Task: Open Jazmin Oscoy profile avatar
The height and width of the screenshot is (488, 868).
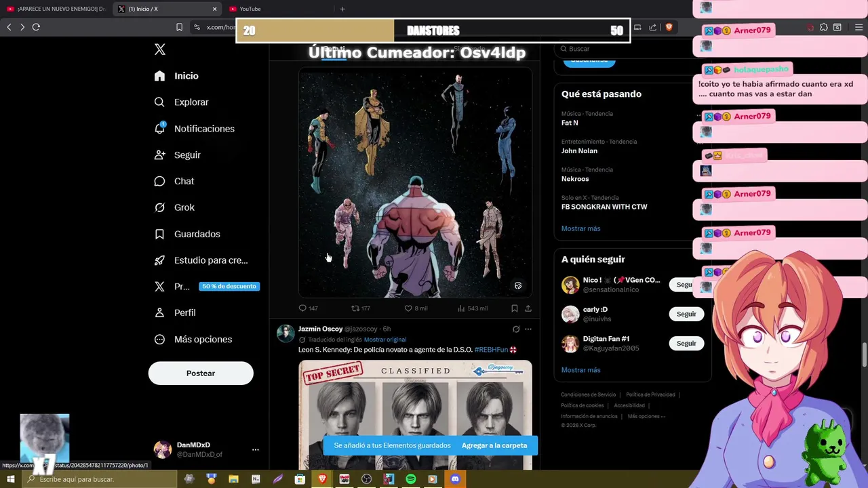Action: coord(285,333)
